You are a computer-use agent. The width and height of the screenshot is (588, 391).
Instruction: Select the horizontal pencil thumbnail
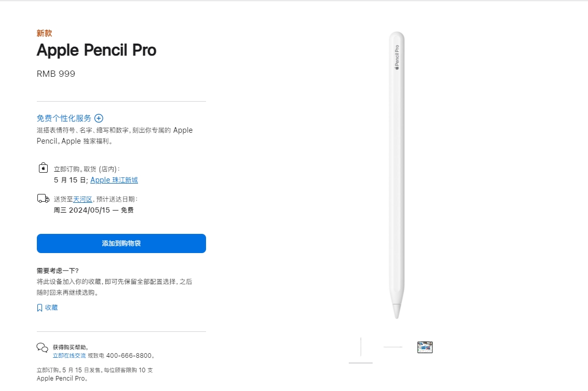point(393,347)
